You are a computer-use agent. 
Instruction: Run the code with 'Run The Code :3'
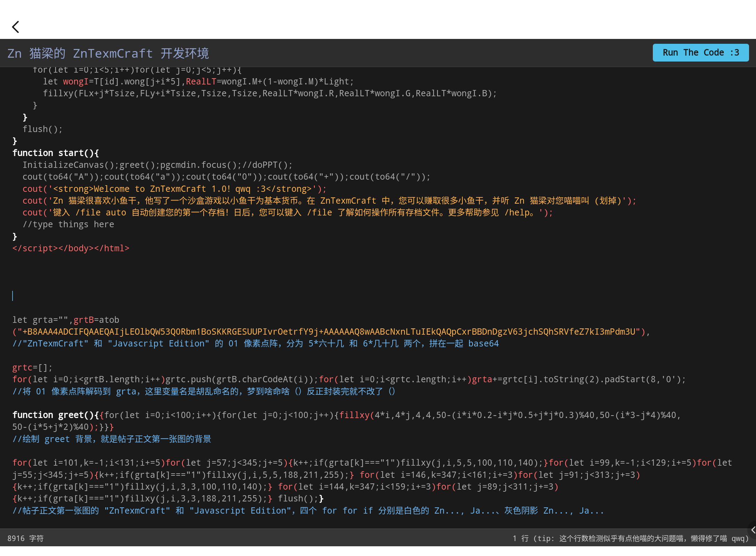[x=700, y=53]
